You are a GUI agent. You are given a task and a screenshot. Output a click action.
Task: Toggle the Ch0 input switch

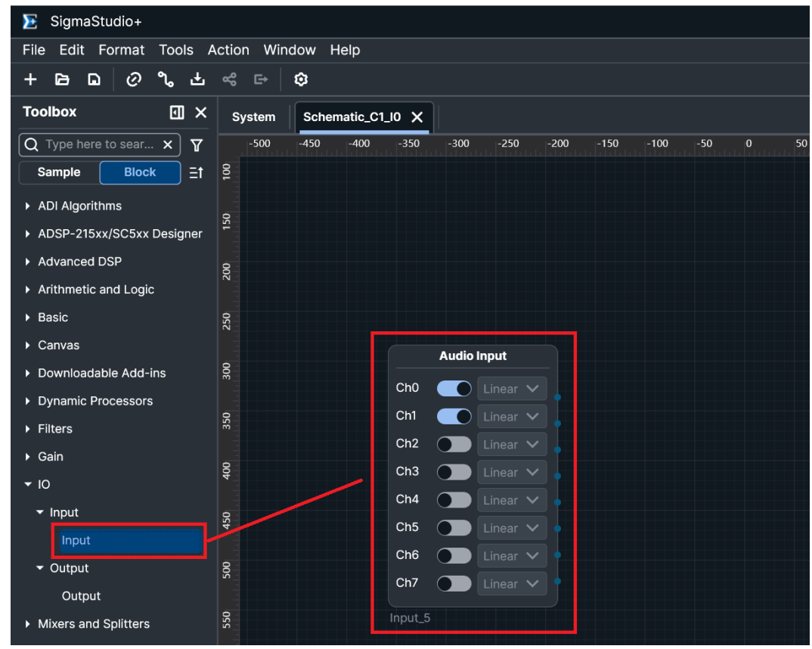tap(454, 389)
